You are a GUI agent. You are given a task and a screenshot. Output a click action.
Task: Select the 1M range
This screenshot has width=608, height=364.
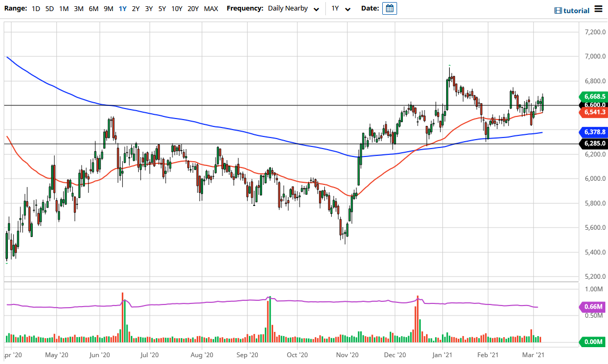point(64,8)
